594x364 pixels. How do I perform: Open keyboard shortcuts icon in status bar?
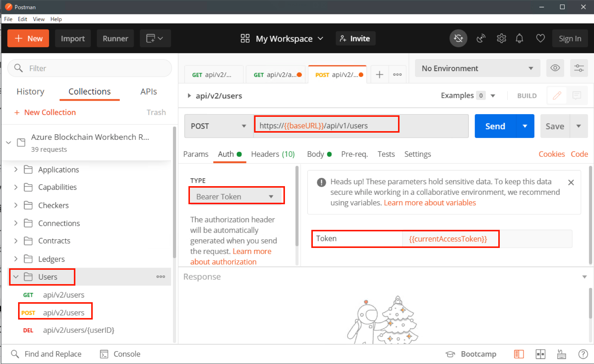click(562, 354)
